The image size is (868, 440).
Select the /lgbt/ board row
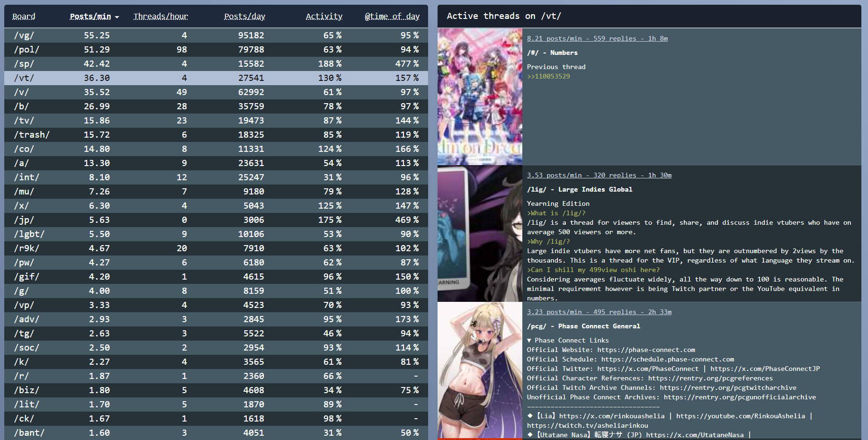click(x=216, y=234)
